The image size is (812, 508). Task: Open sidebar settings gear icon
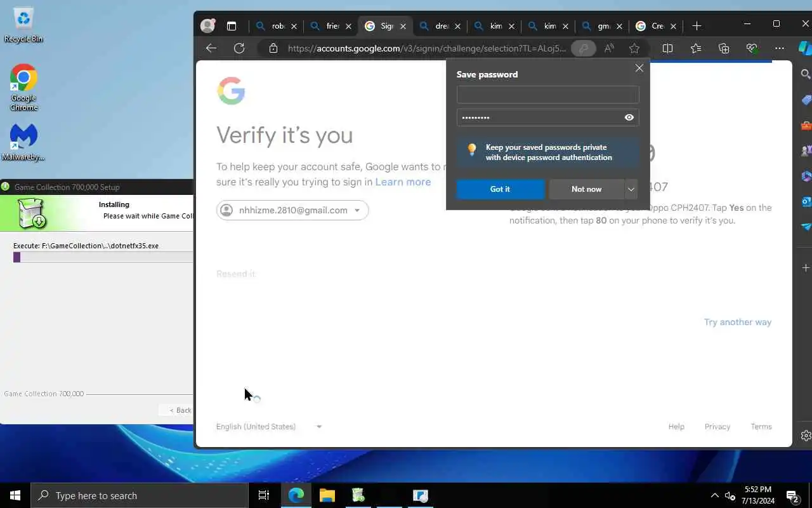806,436
